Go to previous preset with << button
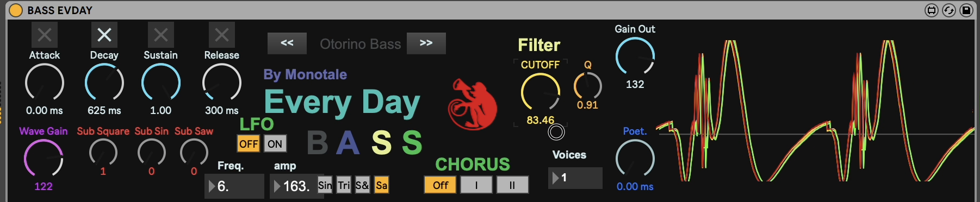Screen dimensions: 980x202 [287, 43]
